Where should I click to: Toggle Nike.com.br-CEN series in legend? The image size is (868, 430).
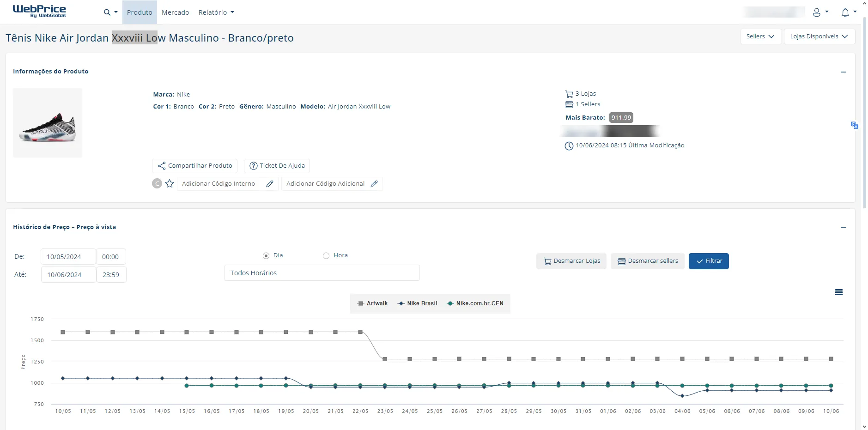475,303
